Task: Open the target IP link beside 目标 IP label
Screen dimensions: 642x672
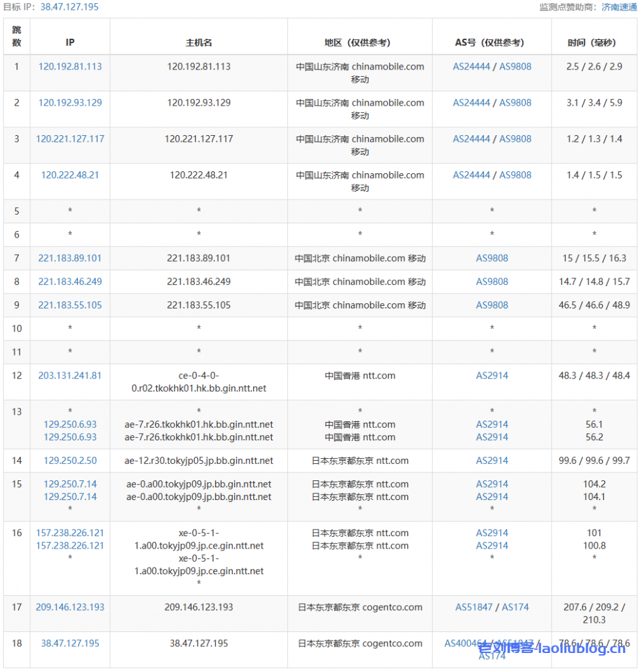Action: (70, 7)
